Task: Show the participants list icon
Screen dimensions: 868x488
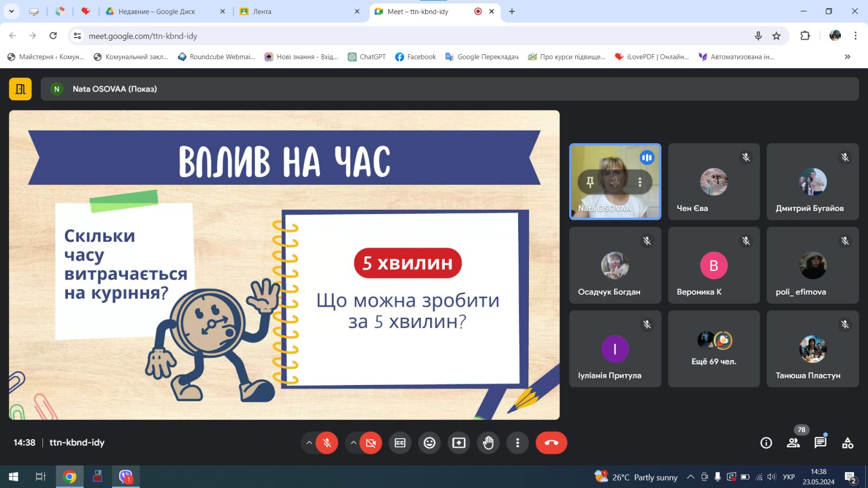Action: [793, 443]
